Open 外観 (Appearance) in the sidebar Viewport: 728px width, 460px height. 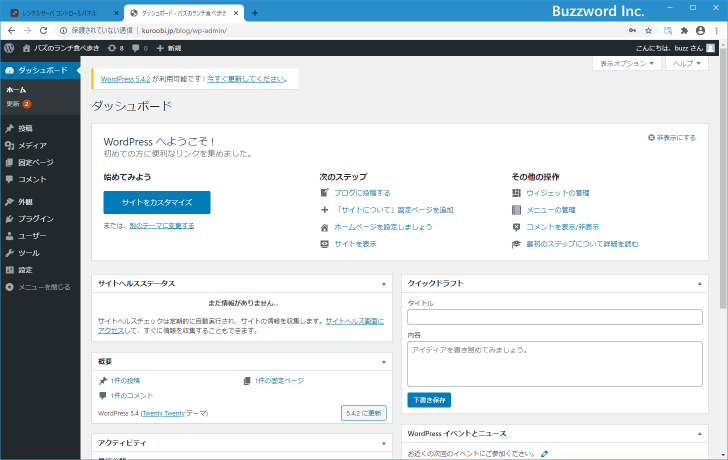tap(25, 202)
